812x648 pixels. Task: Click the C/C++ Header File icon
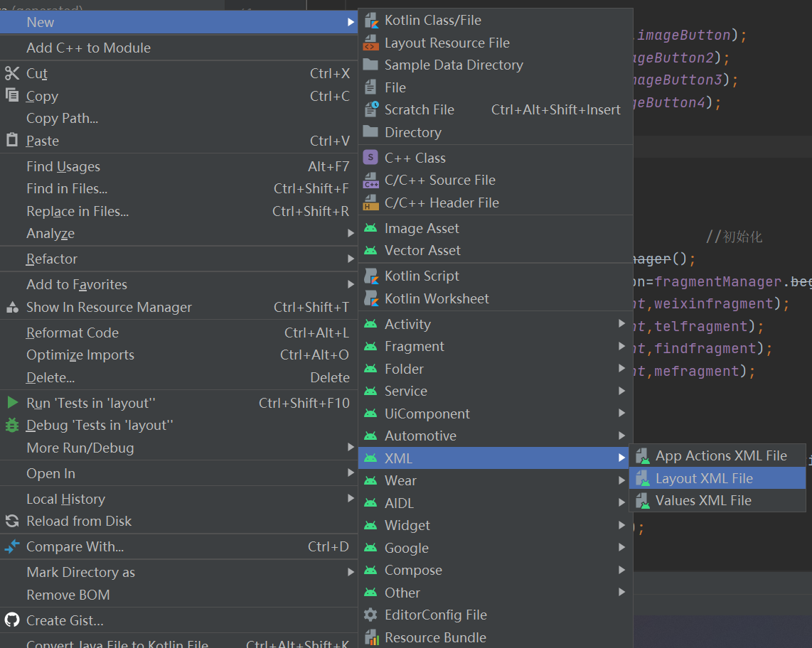pyautogui.click(x=370, y=203)
